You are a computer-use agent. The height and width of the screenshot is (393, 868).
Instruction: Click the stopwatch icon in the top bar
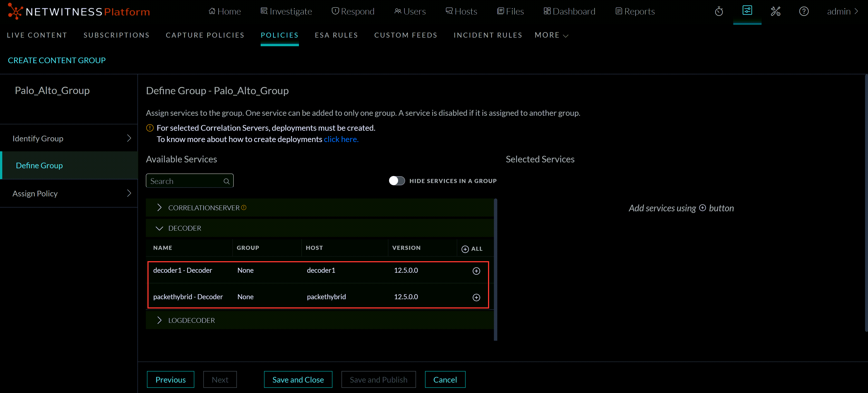[719, 11]
